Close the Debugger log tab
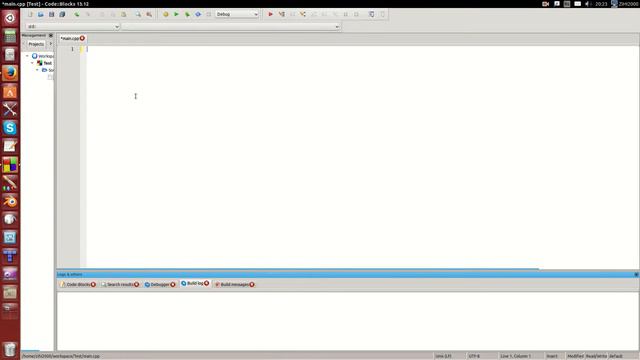640x360 pixels. click(x=173, y=284)
